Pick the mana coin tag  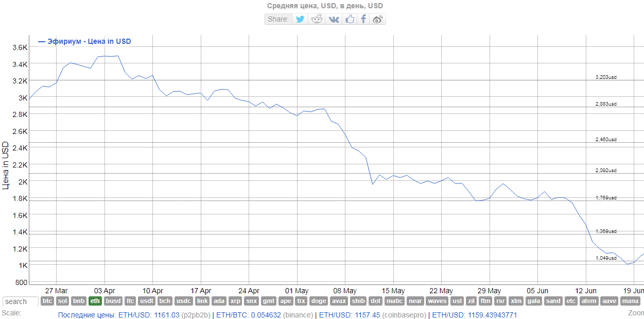click(x=630, y=301)
